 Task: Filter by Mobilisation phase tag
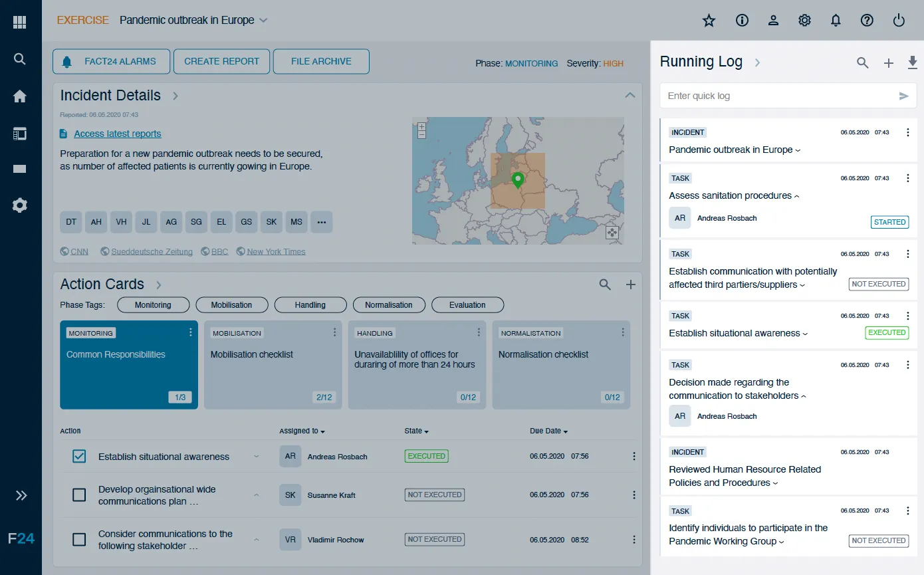coord(231,305)
